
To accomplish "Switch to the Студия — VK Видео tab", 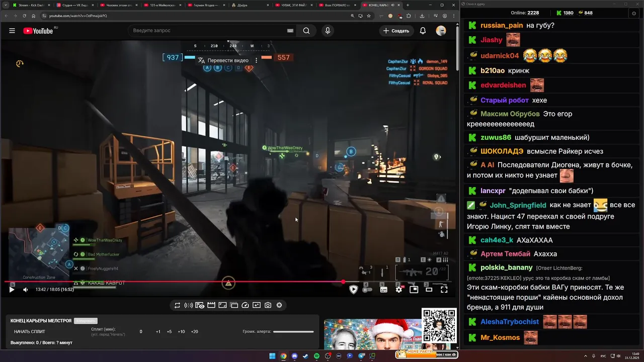I will click(74, 5).
